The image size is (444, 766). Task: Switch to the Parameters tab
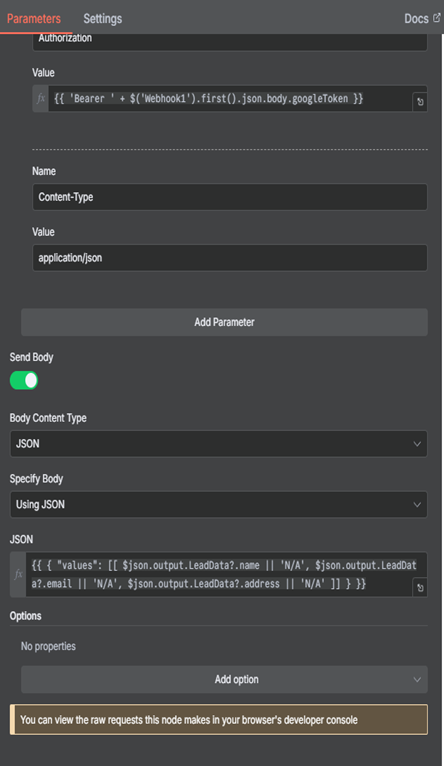[34, 19]
